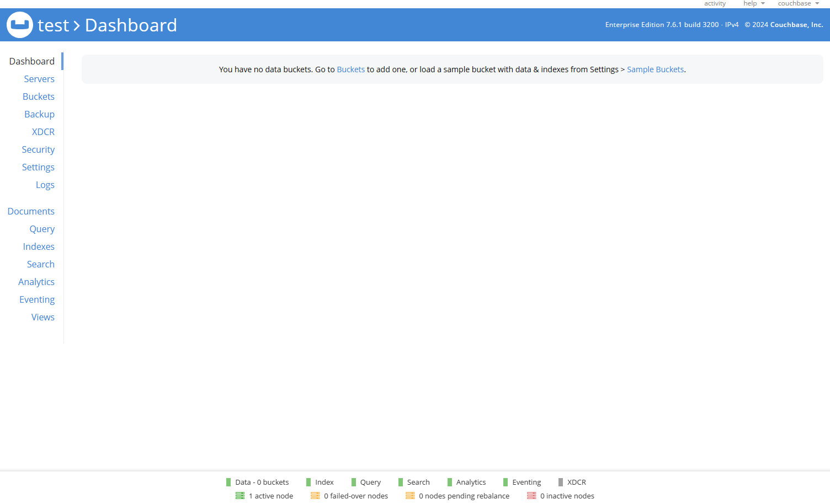Click the green Data service status icon
Viewport: 830px width, 504px height.
pyautogui.click(x=228, y=482)
